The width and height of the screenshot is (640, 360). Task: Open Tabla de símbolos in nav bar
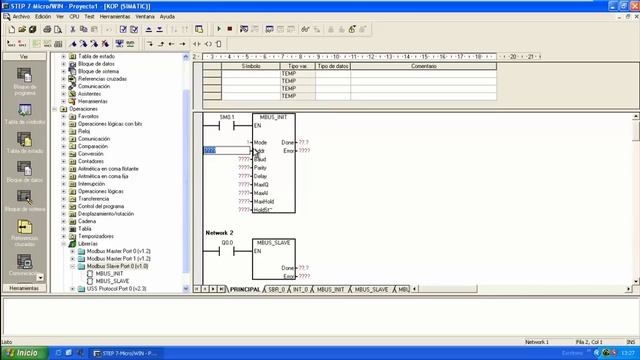[x=24, y=114]
